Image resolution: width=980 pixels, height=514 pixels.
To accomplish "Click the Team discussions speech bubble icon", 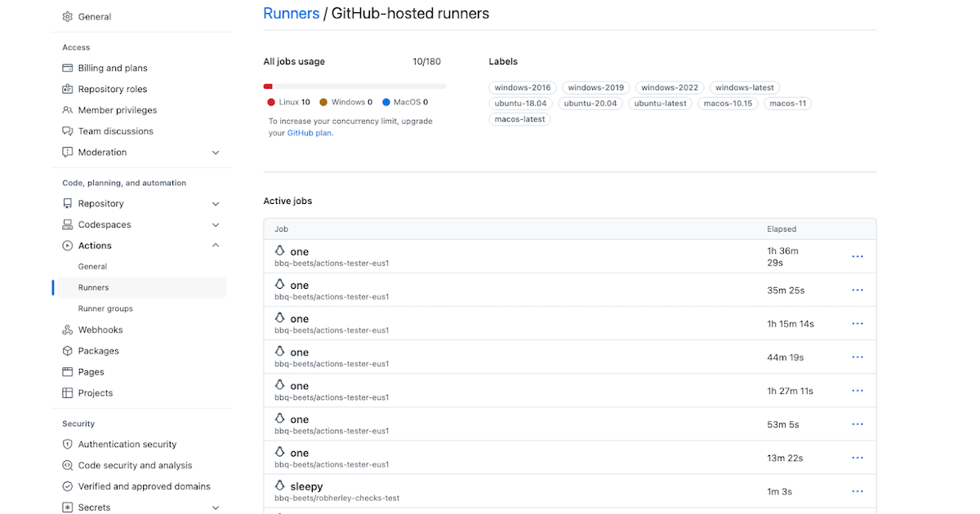I will (65, 131).
